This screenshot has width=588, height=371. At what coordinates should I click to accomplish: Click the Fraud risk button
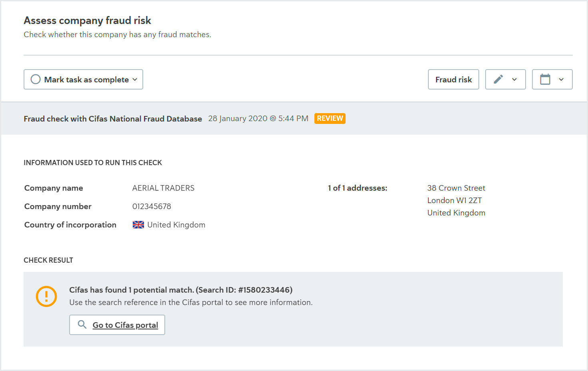tap(454, 79)
